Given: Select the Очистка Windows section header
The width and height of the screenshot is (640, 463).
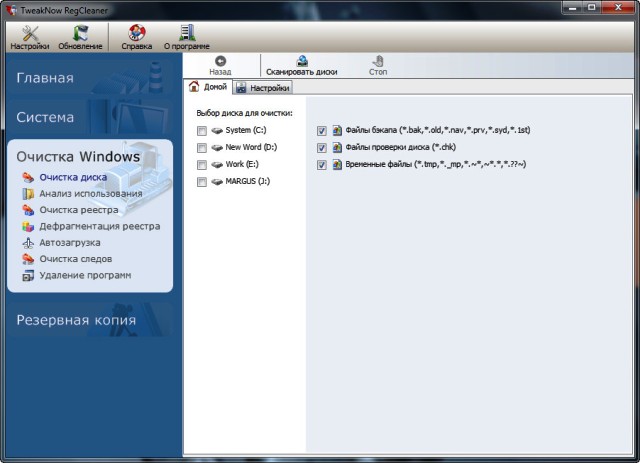Looking at the screenshot, I should click(x=78, y=157).
